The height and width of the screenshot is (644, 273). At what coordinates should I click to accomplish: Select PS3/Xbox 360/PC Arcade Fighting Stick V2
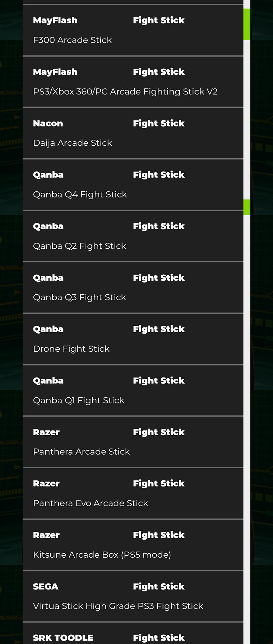click(125, 92)
